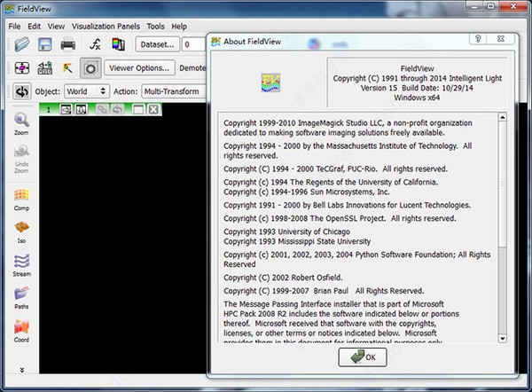
Task: Open the colormap icon beside Dataset button
Action: (x=116, y=44)
